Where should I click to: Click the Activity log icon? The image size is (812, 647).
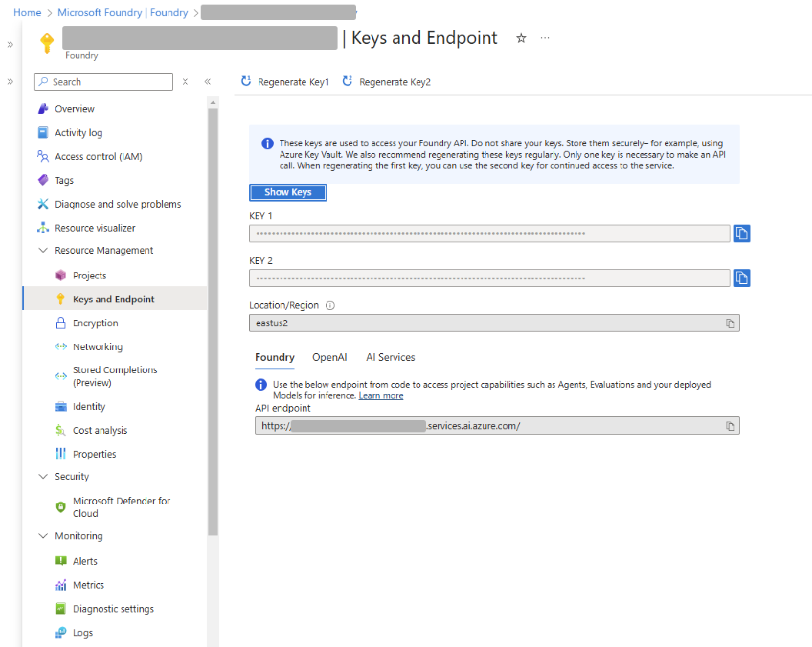coord(43,132)
